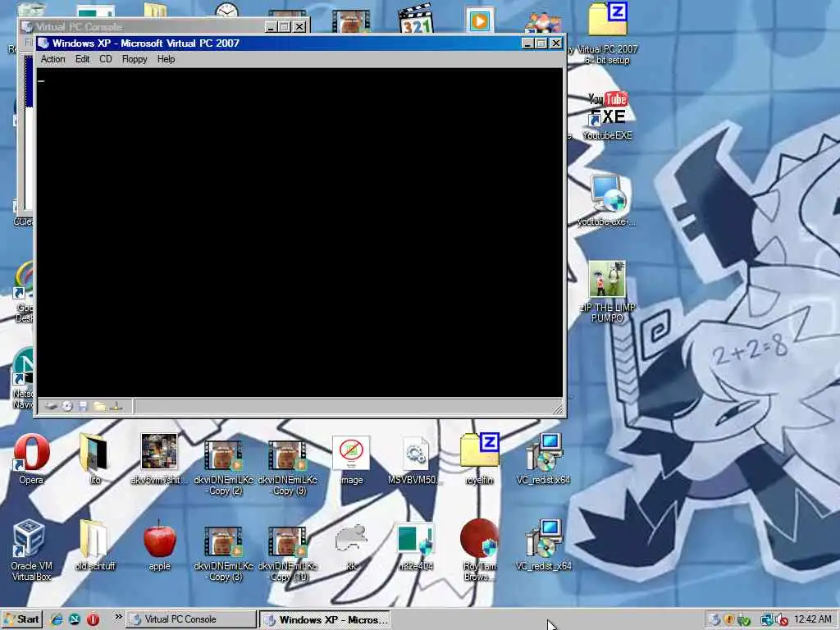Select the royelfin zip folder
The width and height of the screenshot is (840, 630).
[479, 459]
